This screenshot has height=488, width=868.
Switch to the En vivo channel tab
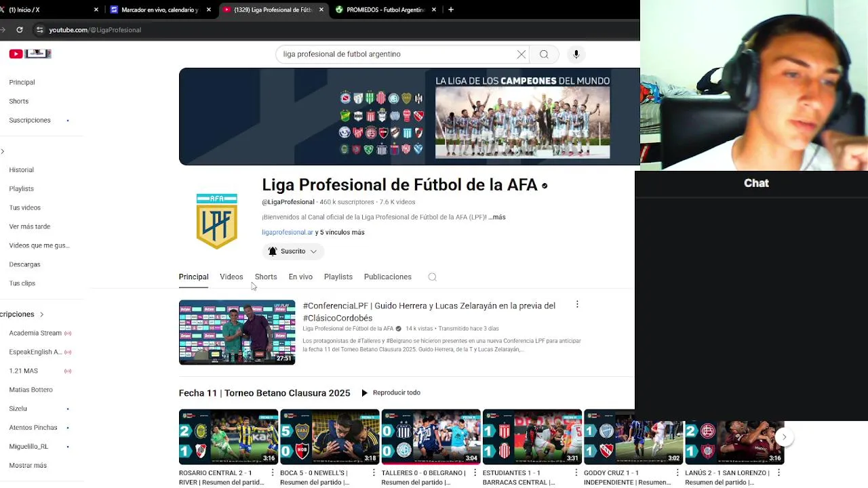click(300, 277)
